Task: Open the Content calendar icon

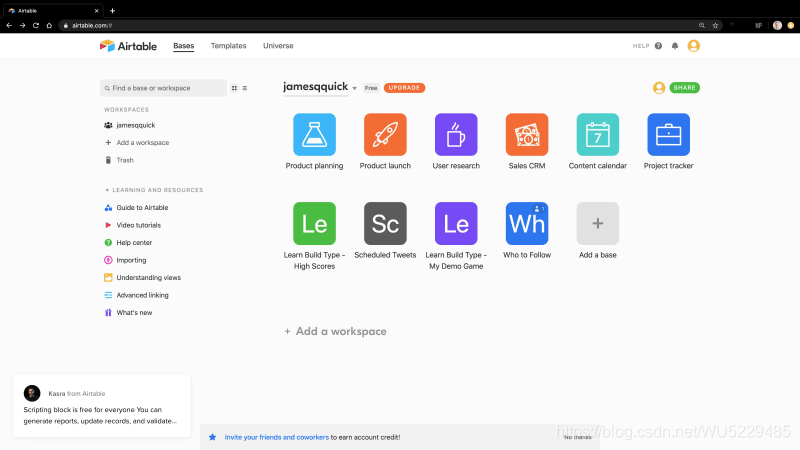Action: [x=597, y=135]
